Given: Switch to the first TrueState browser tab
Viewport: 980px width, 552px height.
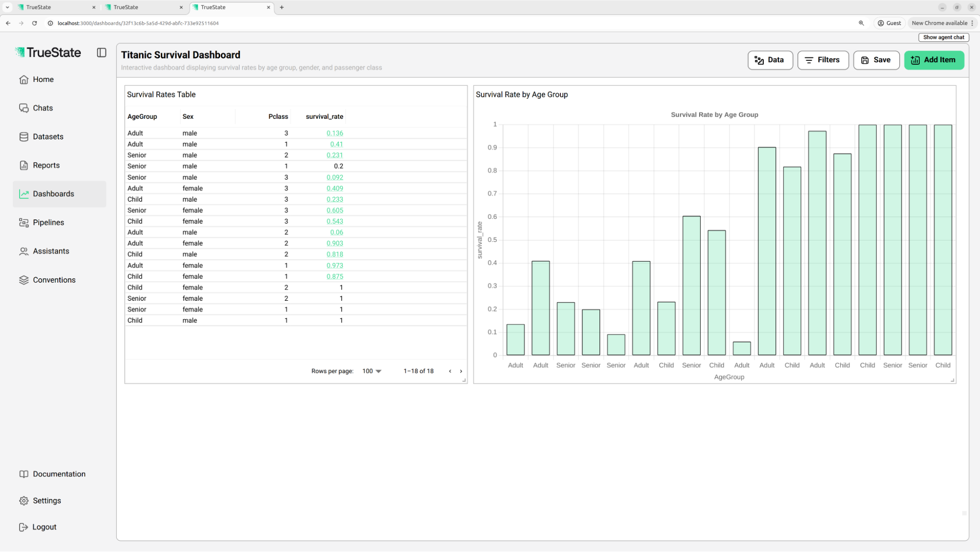Looking at the screenshot, I should coord(54,7).
